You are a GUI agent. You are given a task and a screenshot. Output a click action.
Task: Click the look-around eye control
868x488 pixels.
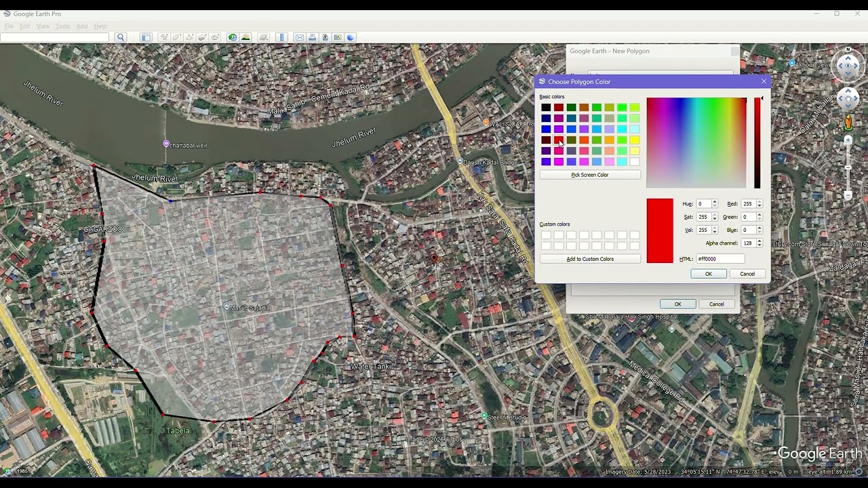click(848, 66)
